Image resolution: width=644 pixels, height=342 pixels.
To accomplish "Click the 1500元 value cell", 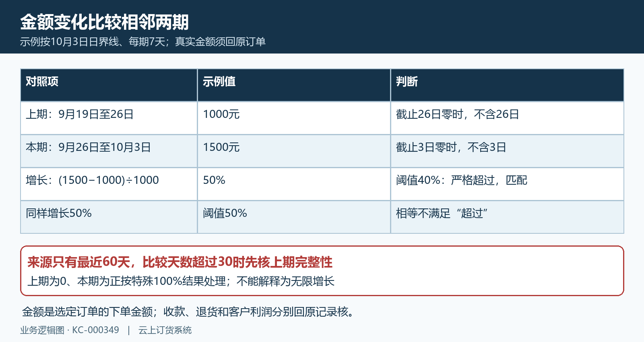I will [294, 151].
